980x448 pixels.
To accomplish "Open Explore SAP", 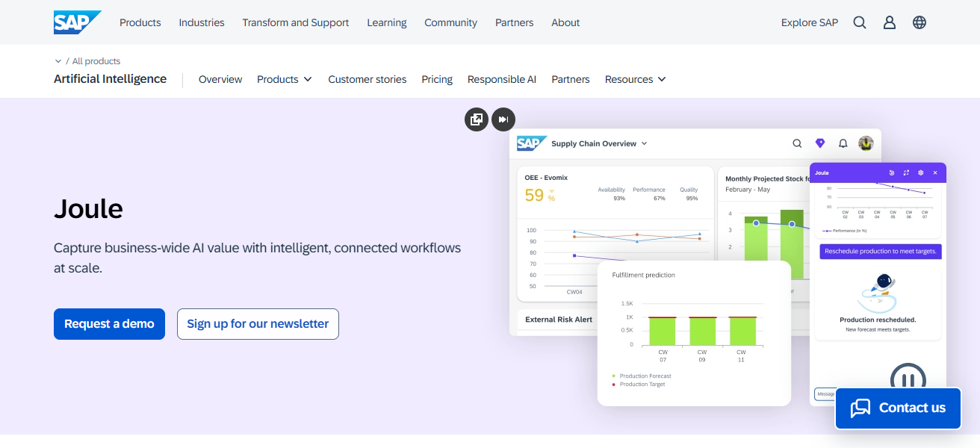I will (810, 22).
